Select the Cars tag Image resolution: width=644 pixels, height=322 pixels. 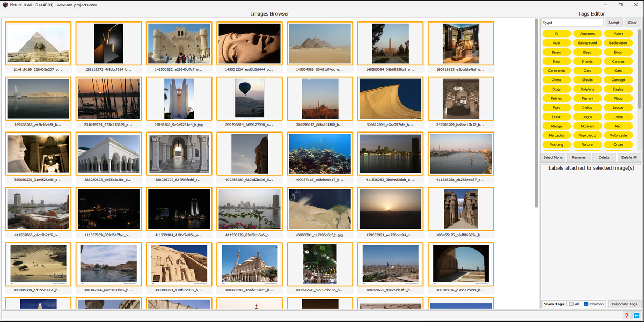[x=588, y=71]
